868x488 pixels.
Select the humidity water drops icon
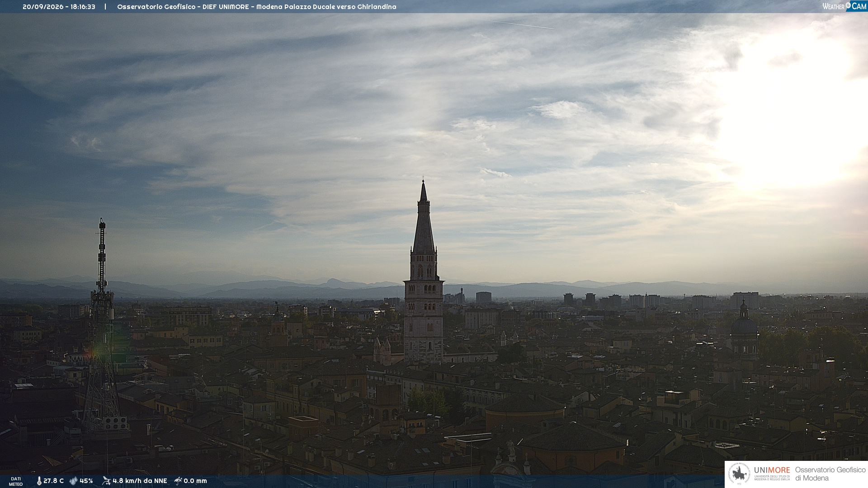(73, 481)
